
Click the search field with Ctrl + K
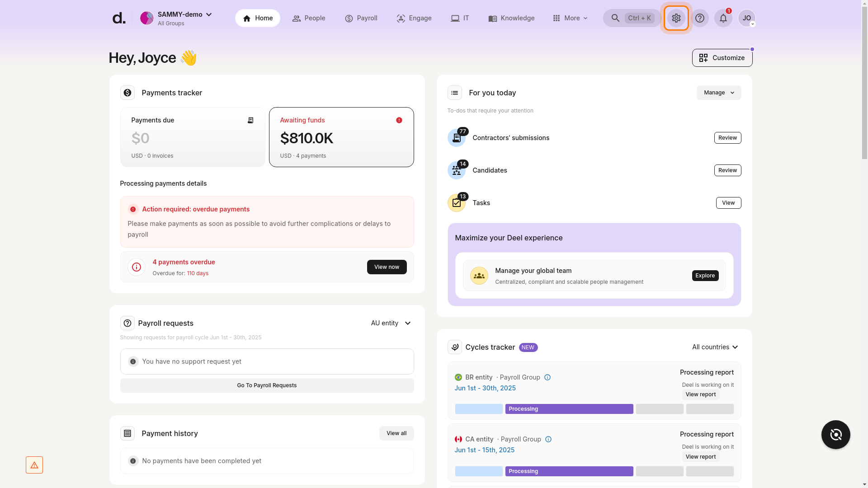click(632, 18)
